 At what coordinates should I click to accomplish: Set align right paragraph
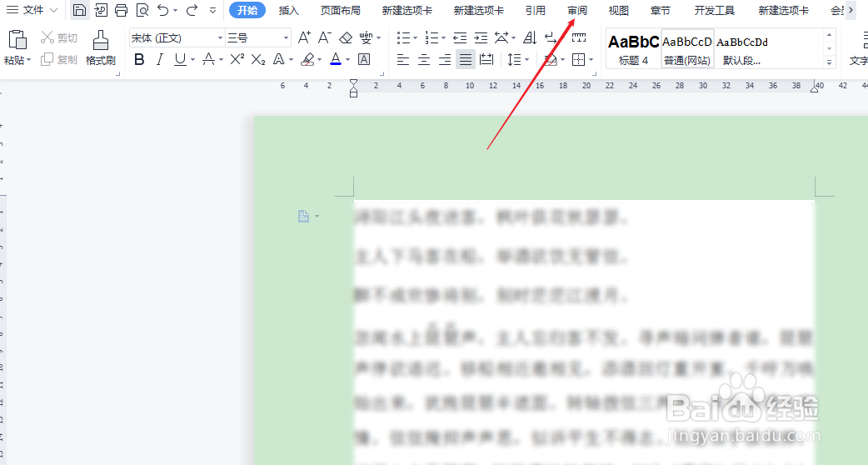[x=445, y=59]
